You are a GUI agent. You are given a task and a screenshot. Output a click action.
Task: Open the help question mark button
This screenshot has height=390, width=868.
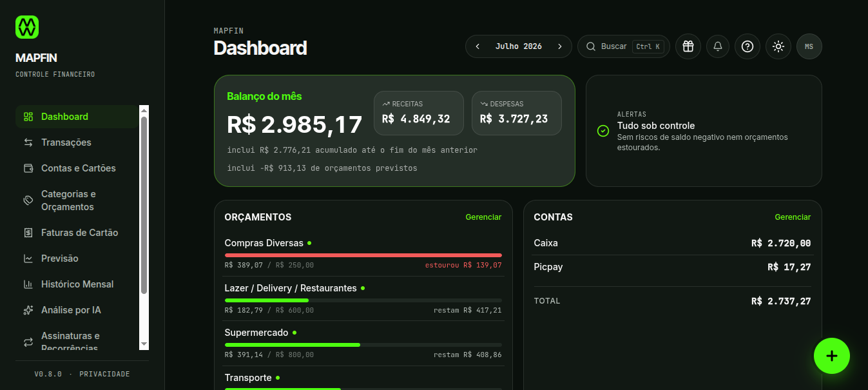747,46
